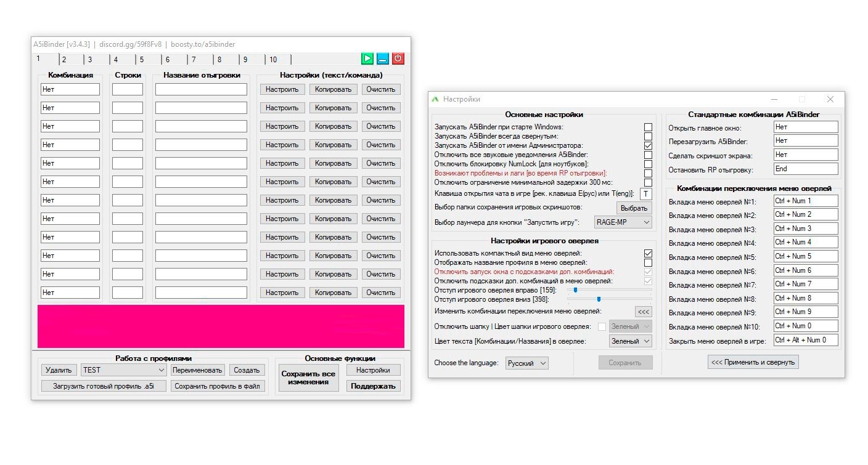Click the first row Очистить button
Screen dimensions: 868x465
381,89
